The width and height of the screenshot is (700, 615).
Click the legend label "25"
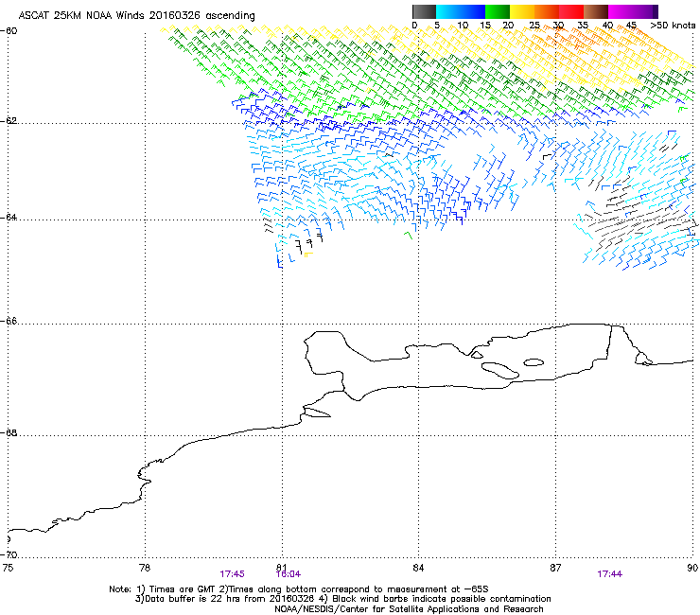point(534,25)
